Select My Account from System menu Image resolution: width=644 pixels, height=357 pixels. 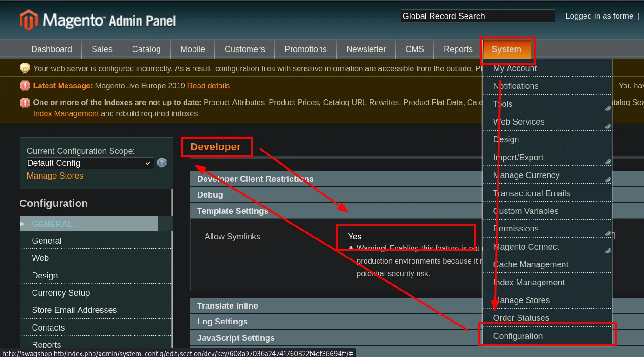click(x=547, y=68)
